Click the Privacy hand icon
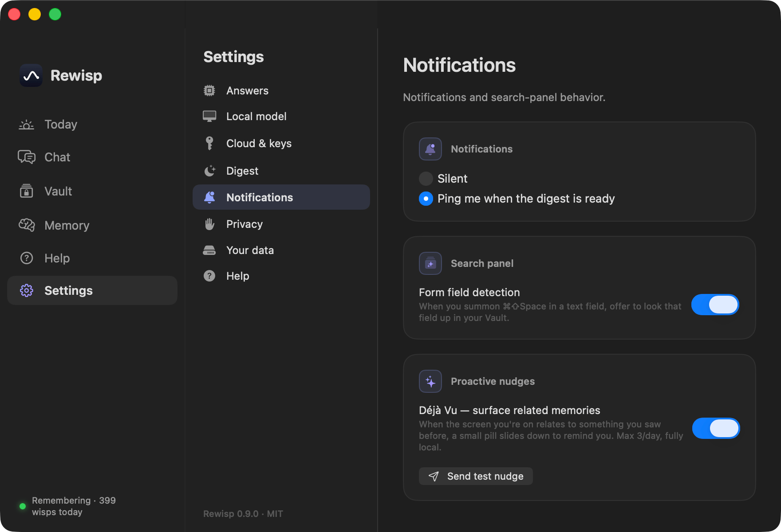781x532 pixels. pyautogui.click(x=209, y=224)
